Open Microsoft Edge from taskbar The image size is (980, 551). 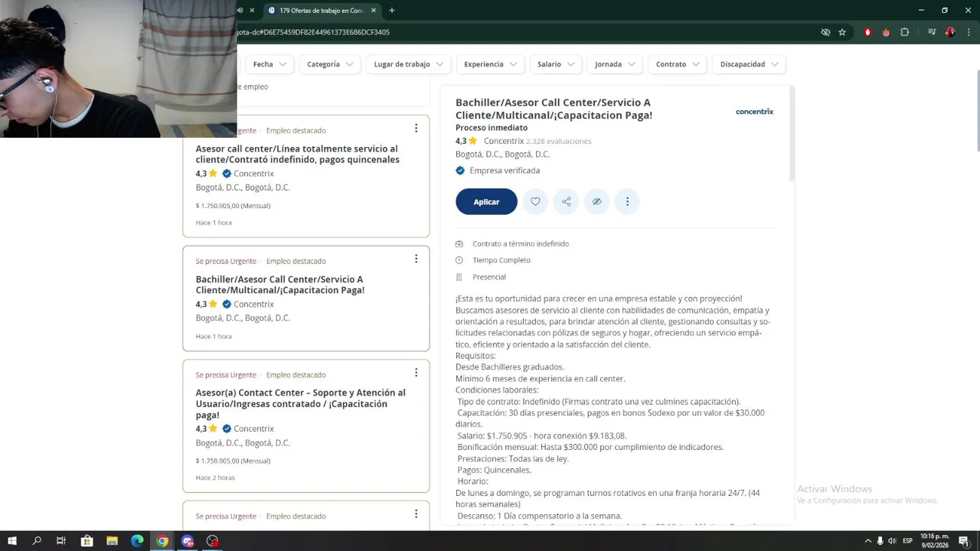click(x=137, y=541)
